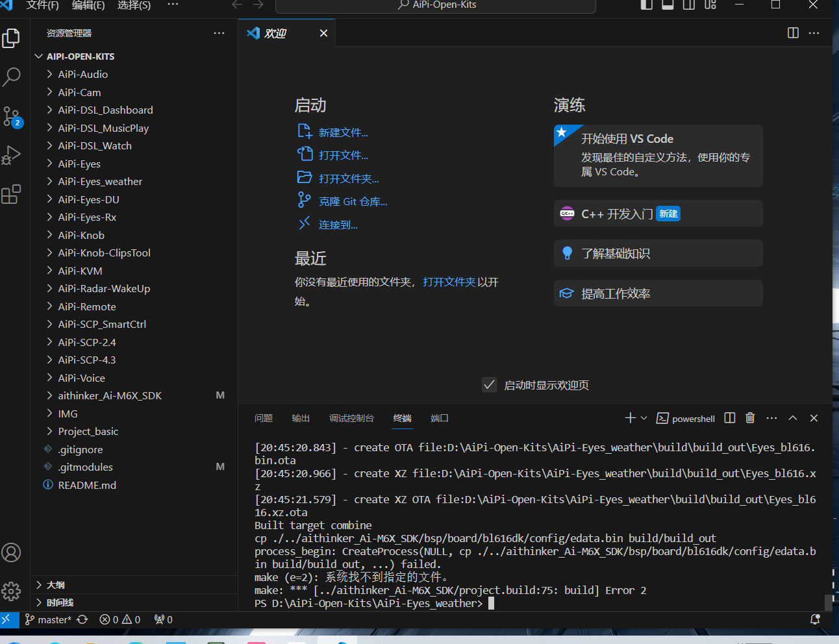Open the Extensions view

click(11, 194)
